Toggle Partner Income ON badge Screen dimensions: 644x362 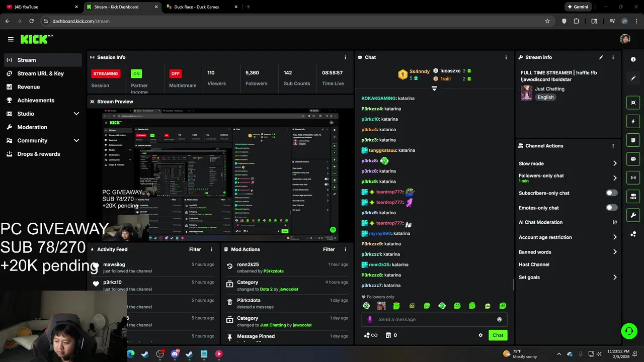[136, 73]
